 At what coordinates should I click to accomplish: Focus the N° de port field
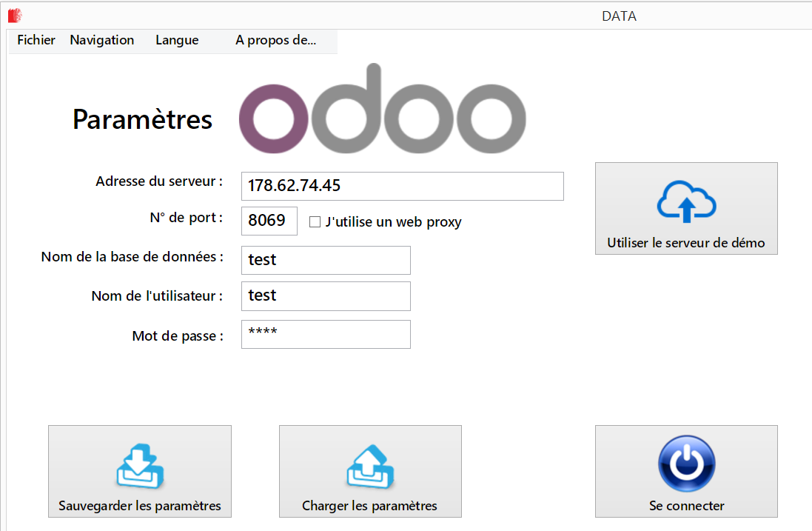(269, 221)
